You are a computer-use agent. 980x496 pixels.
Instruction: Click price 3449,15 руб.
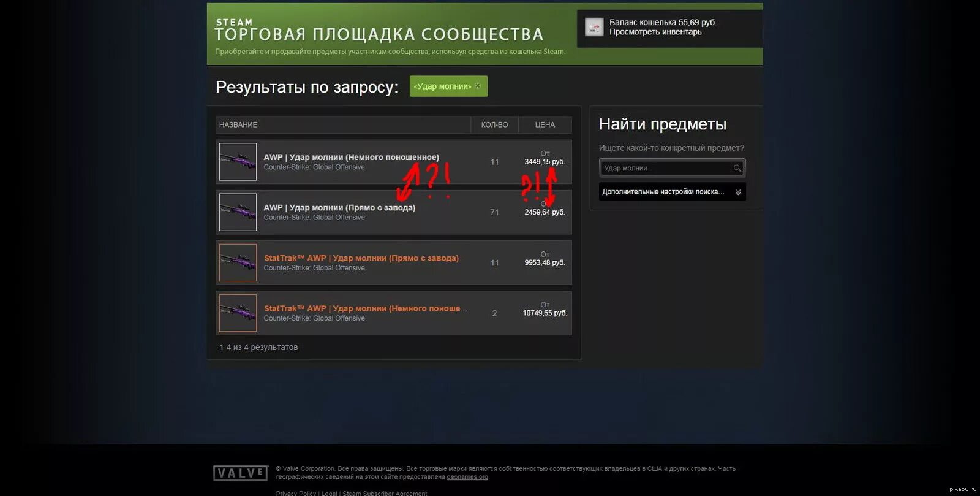545,162
